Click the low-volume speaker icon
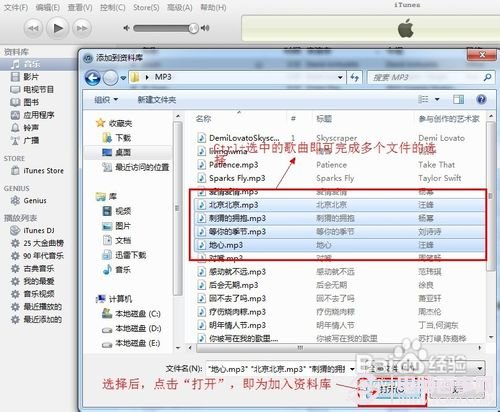500x412 pixels. tap(126, 28)
